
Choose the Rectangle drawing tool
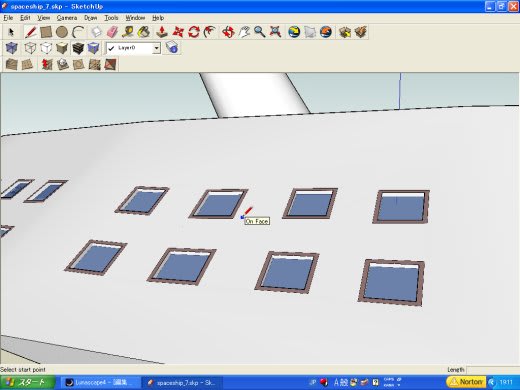[x=46, y=32]
